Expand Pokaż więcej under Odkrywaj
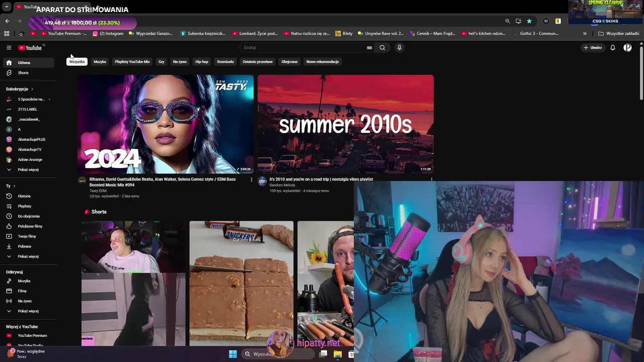Image resolution: width=644 pixels, height=362 pixels. pyautogui.click(x=28, y=311)
